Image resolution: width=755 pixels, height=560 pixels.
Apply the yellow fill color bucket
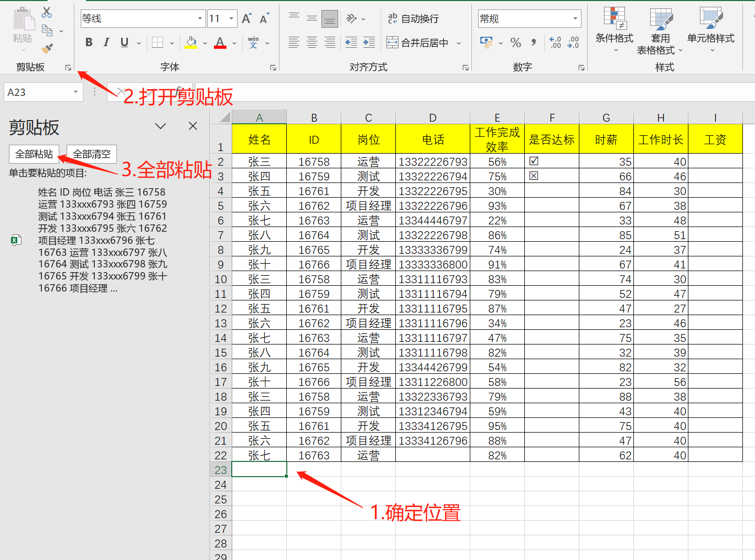point(191,42)
